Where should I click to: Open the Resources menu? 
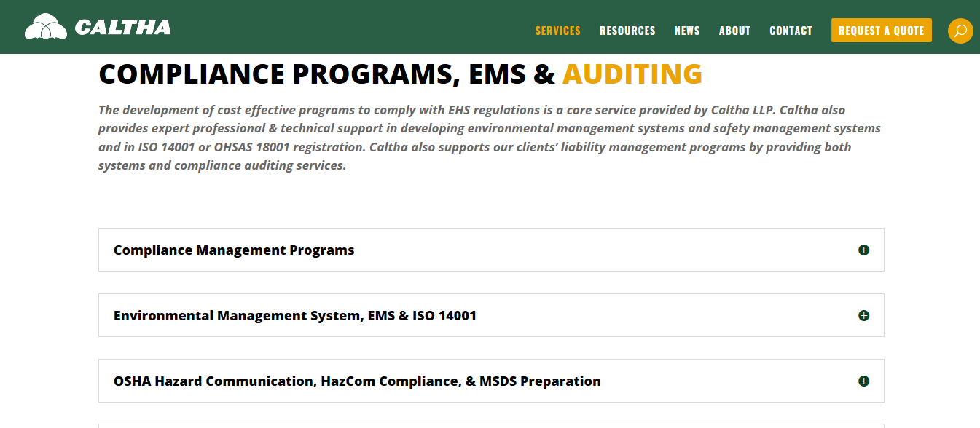[627, 31]
